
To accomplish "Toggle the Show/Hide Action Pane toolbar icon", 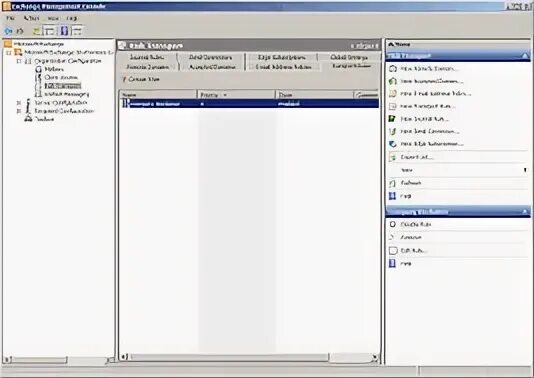I will coord(77,31).
